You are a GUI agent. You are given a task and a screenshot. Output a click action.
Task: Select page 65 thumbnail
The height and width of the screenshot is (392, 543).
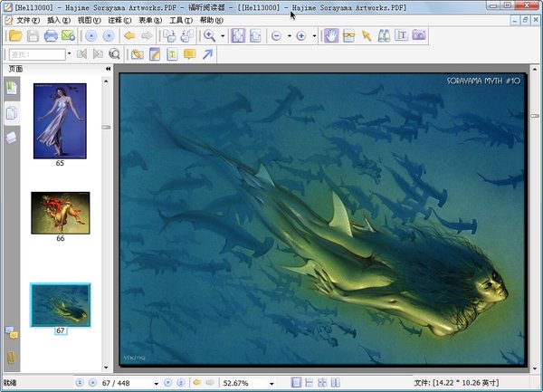click(60, 121)
